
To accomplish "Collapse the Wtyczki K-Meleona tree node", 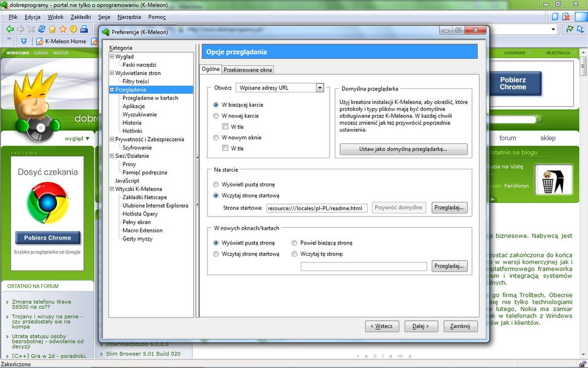I will coord(112,189).
